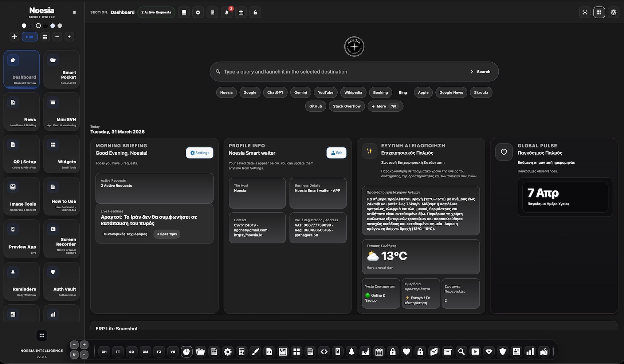Open settings gear in the top bar
Screen dimensions: 624x364
198,12
